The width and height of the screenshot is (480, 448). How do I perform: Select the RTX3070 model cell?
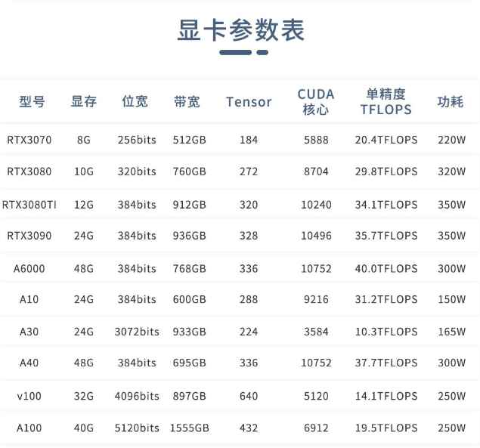29,140
